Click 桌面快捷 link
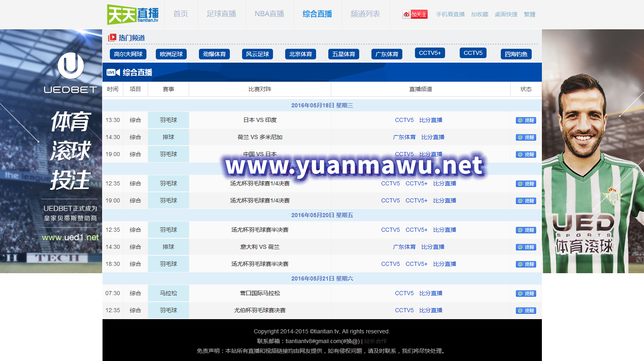644x361 pixels. (506, 14)
